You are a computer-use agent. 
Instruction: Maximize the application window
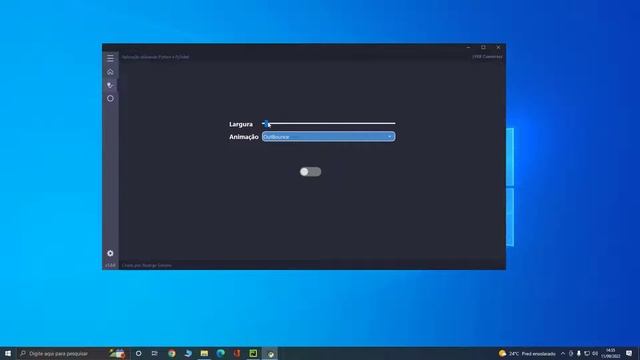point(483,47)
